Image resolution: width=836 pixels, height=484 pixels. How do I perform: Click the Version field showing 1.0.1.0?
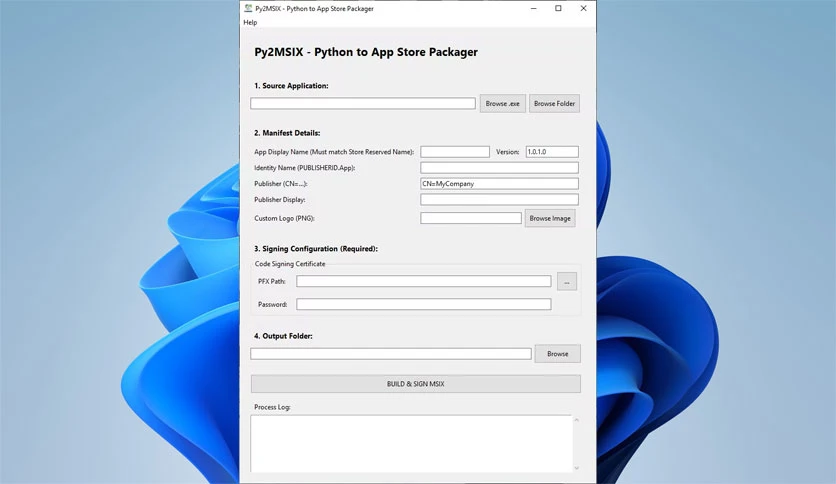click(x=552, y=152)
